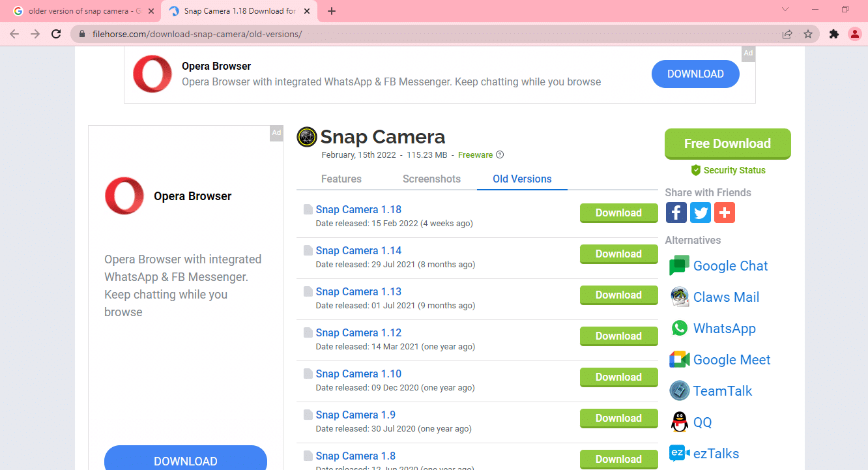
Task: Download Snap Camera 1.14
Action: pyautogui.click(x=618, y=254)
